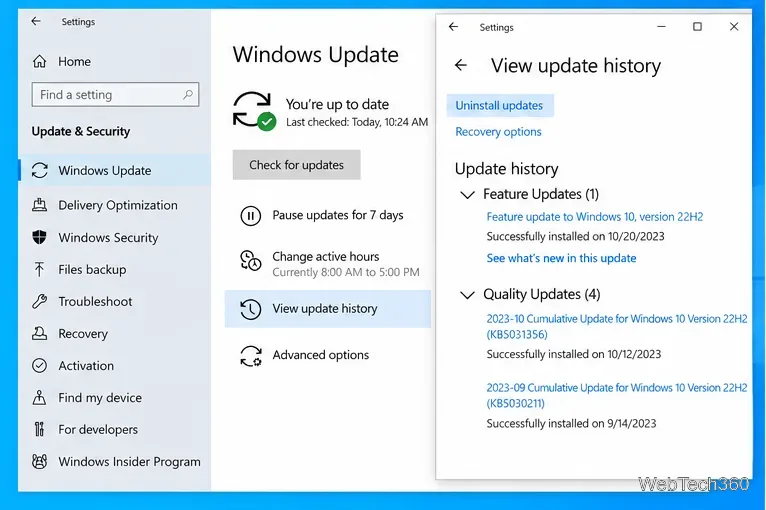Open View update history option
This screenshot has height=510, width=766.
(327, 309)
